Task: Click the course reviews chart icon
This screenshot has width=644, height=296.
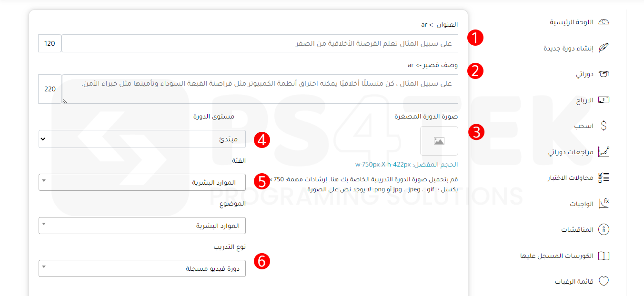Action: coord(604,152)
